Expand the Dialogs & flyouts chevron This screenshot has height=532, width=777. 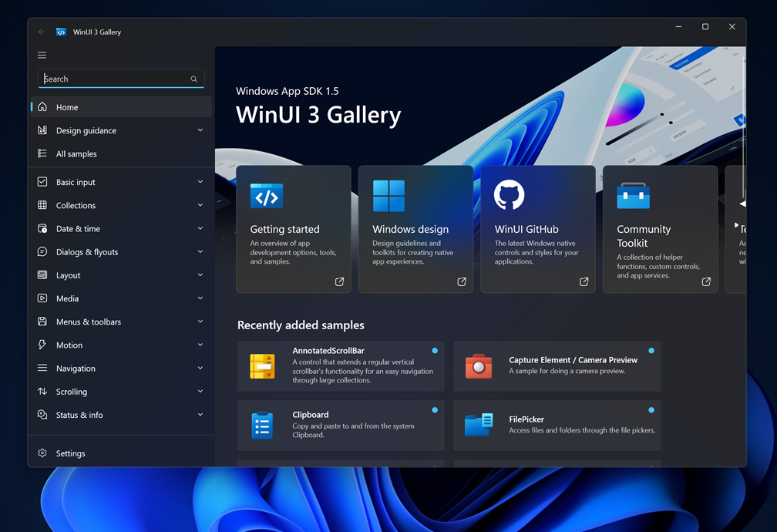click(x=200, y=251)
